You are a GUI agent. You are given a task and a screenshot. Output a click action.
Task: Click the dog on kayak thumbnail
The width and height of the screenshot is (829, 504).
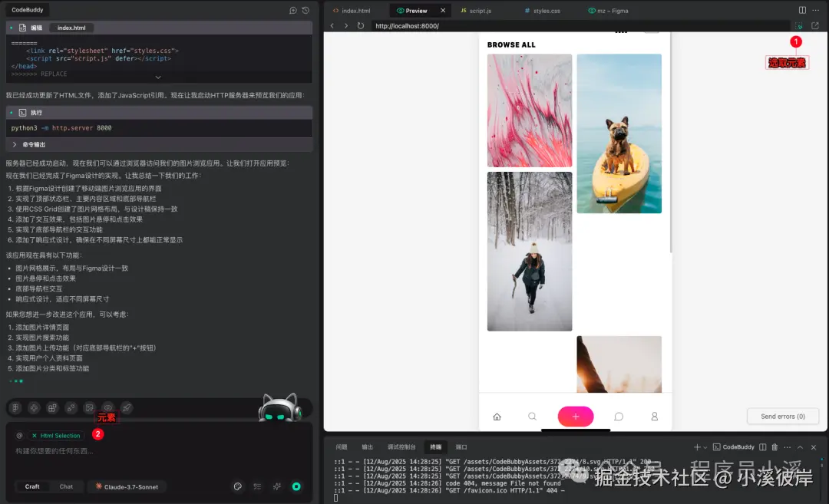pyautogui.click(x=619, y=133)
